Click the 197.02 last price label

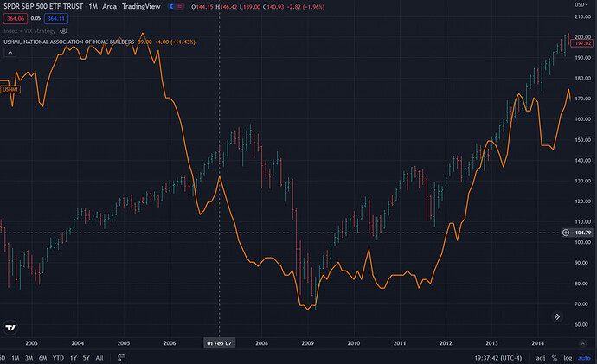point(582,43)
